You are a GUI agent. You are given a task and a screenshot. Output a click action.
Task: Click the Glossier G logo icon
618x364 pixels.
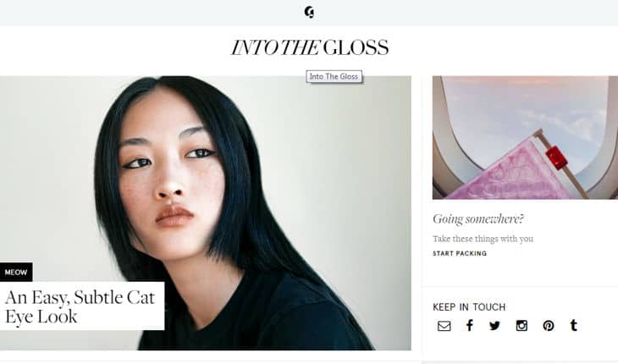[309, 12]
